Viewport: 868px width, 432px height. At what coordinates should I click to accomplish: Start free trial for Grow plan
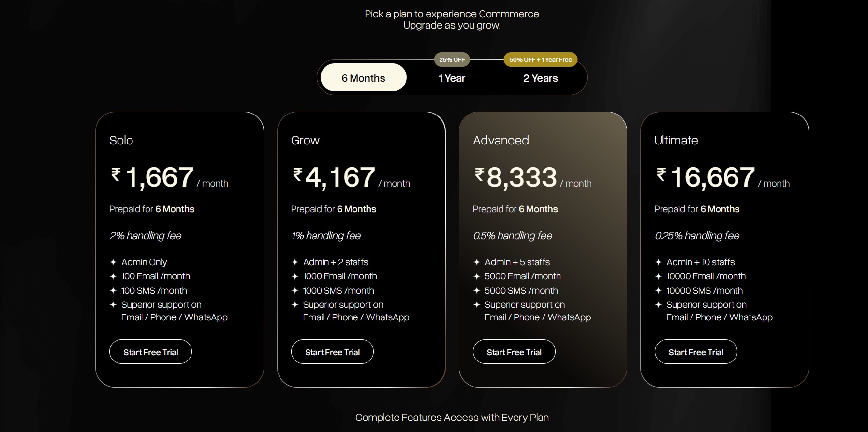point(332,352)
